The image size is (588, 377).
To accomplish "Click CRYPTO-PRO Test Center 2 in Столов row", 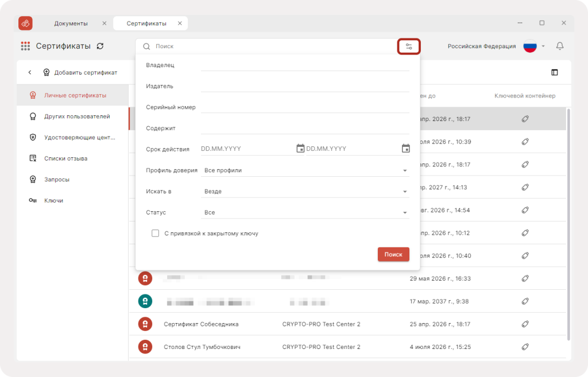I will tap(322, 347).
